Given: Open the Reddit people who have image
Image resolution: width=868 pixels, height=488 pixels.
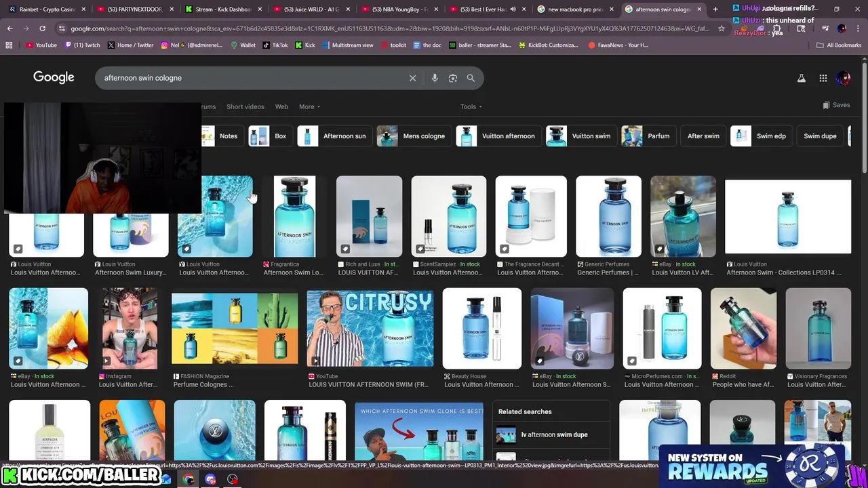Looking at the screenshot, I should pos(743,329).
